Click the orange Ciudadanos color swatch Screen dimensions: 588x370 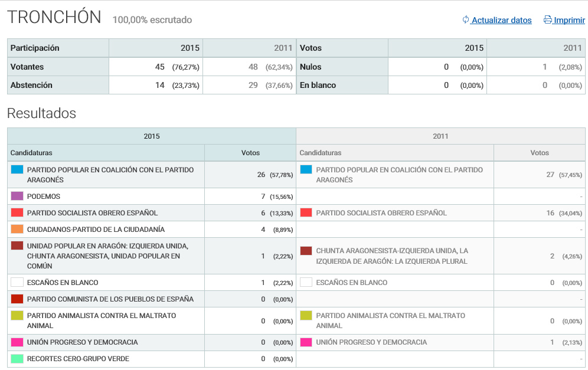(x=17, y=229)
